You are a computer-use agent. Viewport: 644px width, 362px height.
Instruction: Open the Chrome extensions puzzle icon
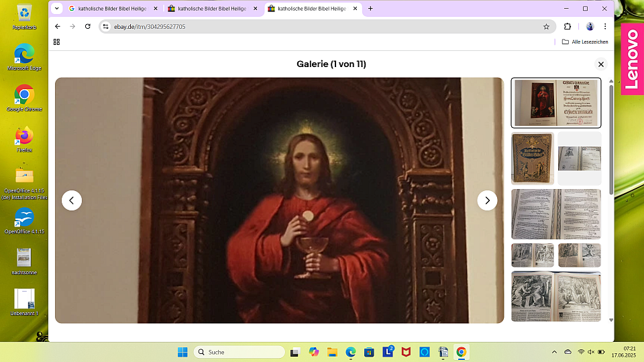568,26
